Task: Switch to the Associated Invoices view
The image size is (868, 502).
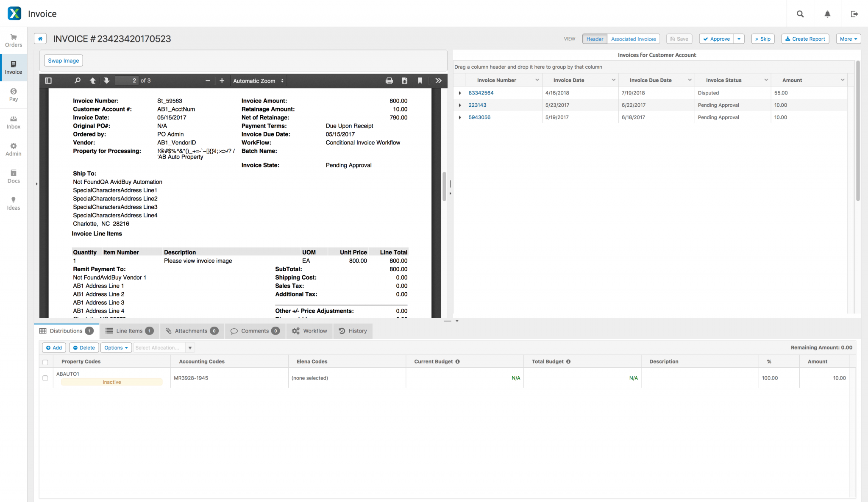Action: click(x=633, y=39)
